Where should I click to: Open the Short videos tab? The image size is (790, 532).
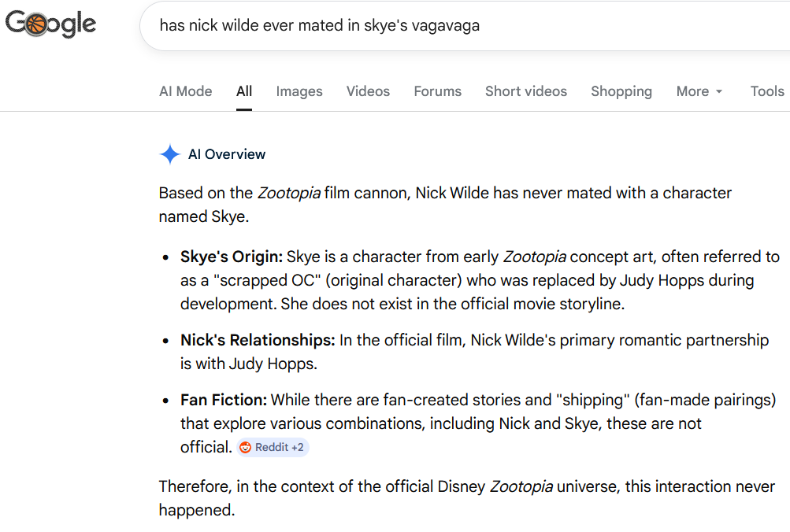(x=526, y=91)
